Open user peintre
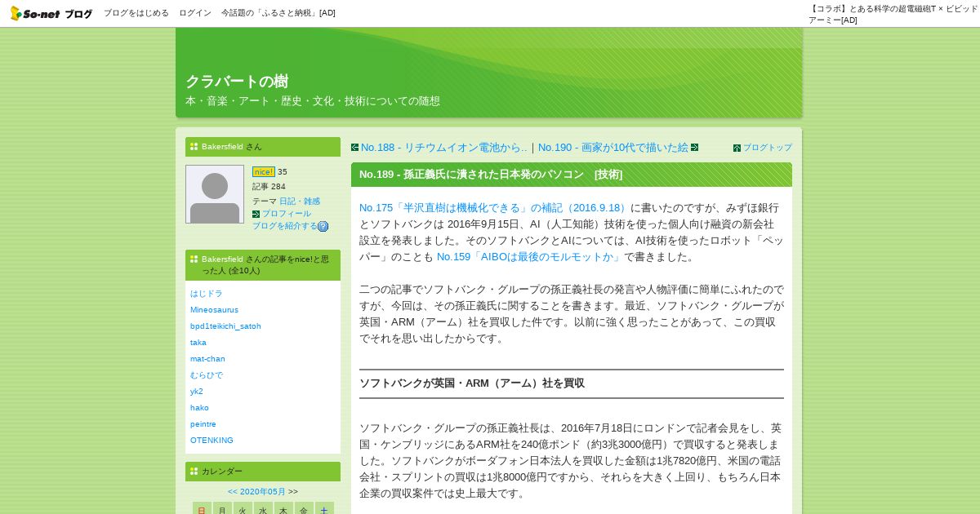 (x=203, y=424)
